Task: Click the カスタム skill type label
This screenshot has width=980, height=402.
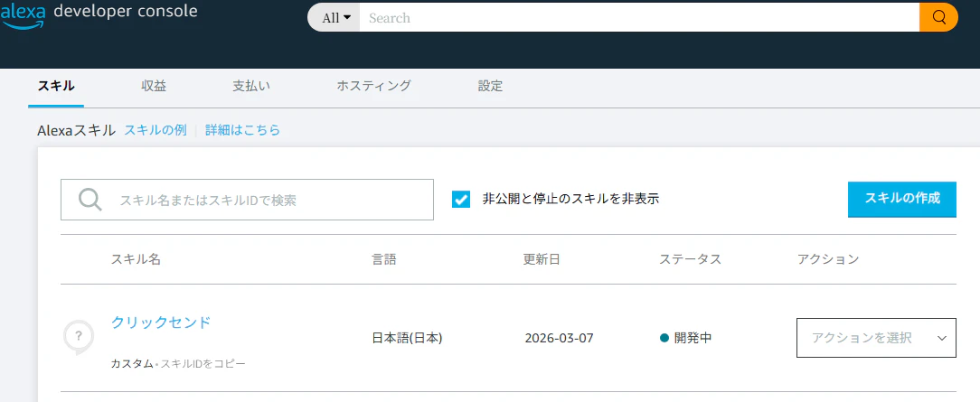Action: pyautogui.click(x=132, y=363)
